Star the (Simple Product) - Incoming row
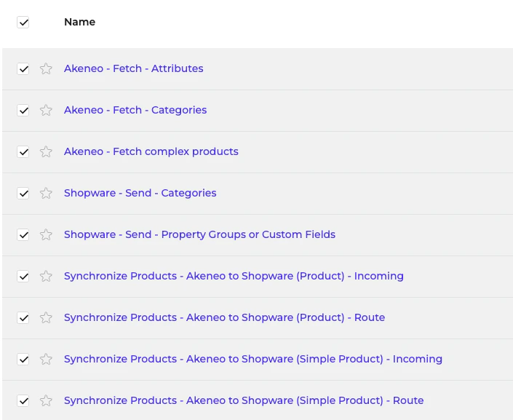This screenshot has width=513, height=420. tap(46, 360)
